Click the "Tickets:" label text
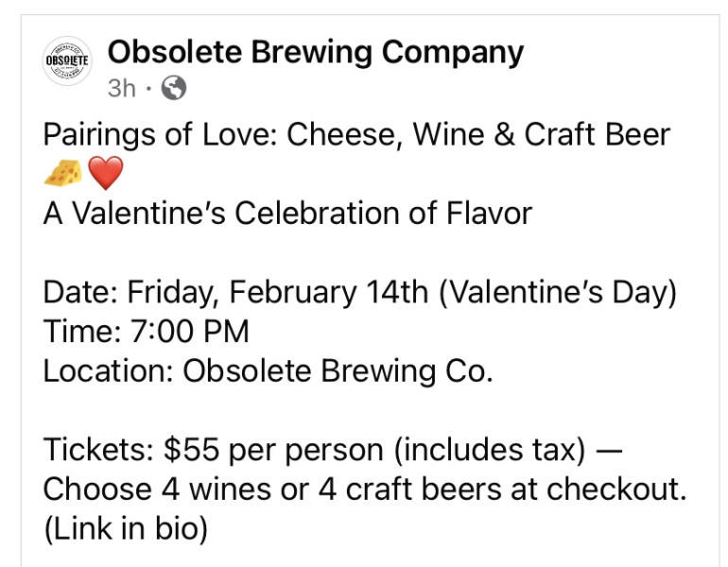Viewport: 728px width, 567px height. click(x=98, y=450)
